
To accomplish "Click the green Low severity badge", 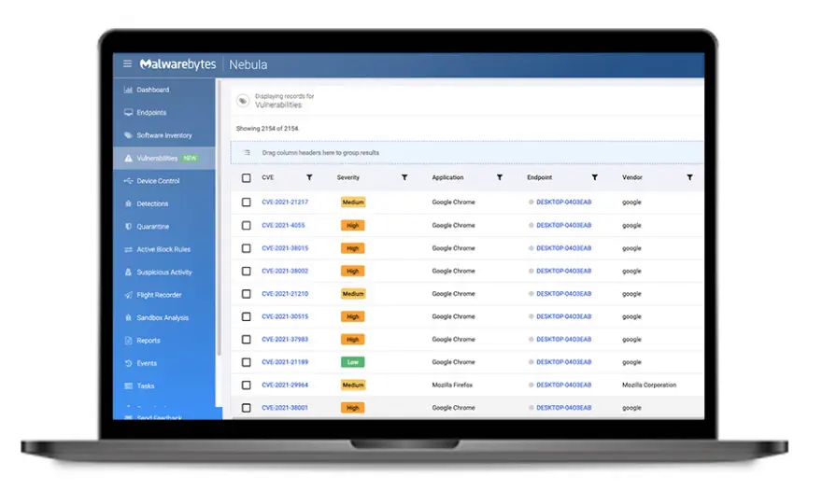I will (x=353, y=362).
